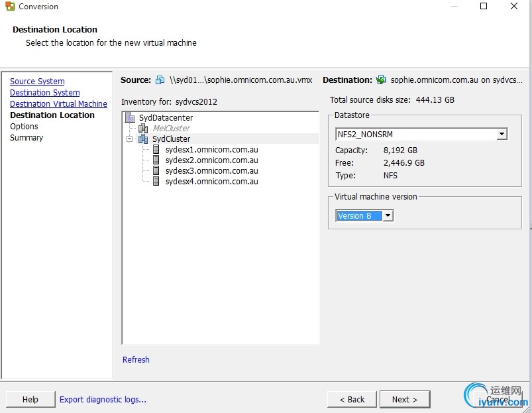Viewport: 532px width, 413px height.
Task: Click the Destination virtual machine icon
Action: point(382,80)
